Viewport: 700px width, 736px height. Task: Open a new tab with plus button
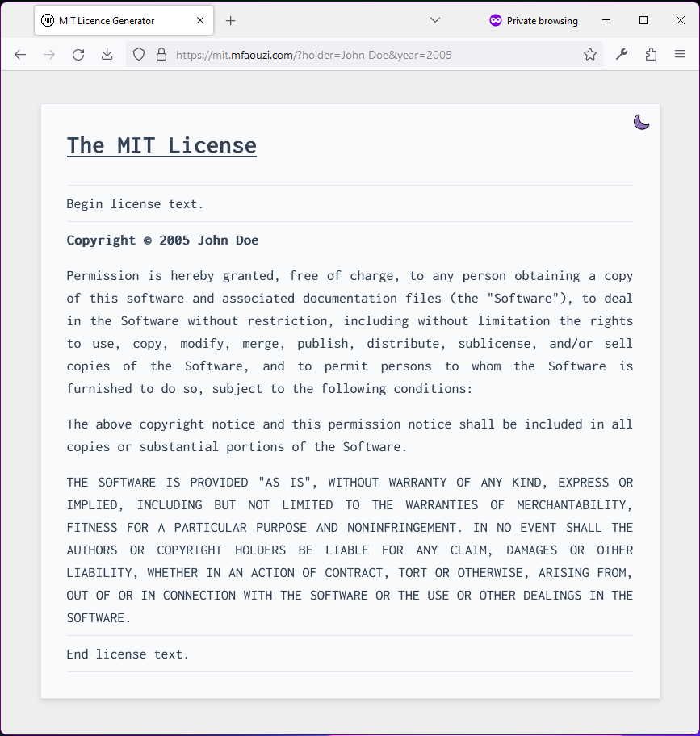(231, 21)
